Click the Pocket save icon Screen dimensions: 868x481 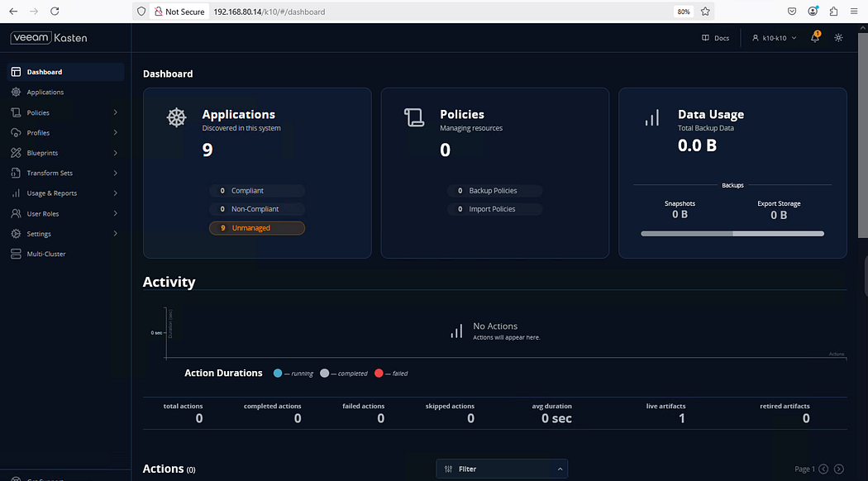[x=792, y=11]
